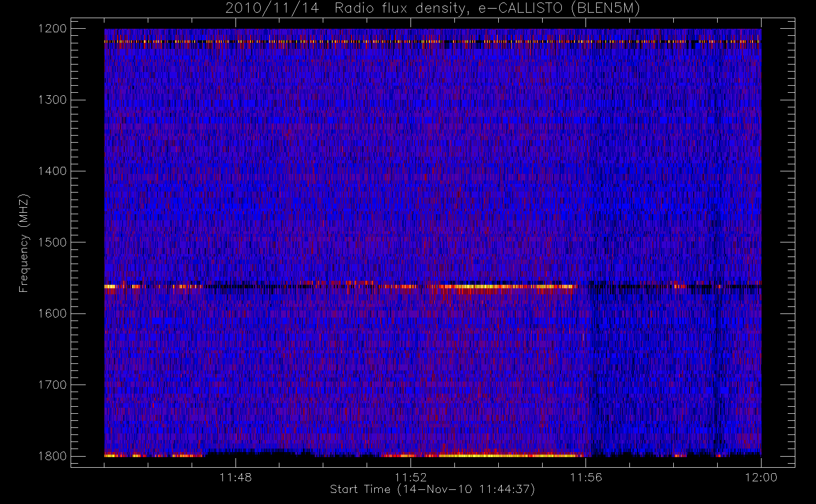Click the plot title '2010/11/14 Radio flux density'
816x504 pixels.
[432, 9]
